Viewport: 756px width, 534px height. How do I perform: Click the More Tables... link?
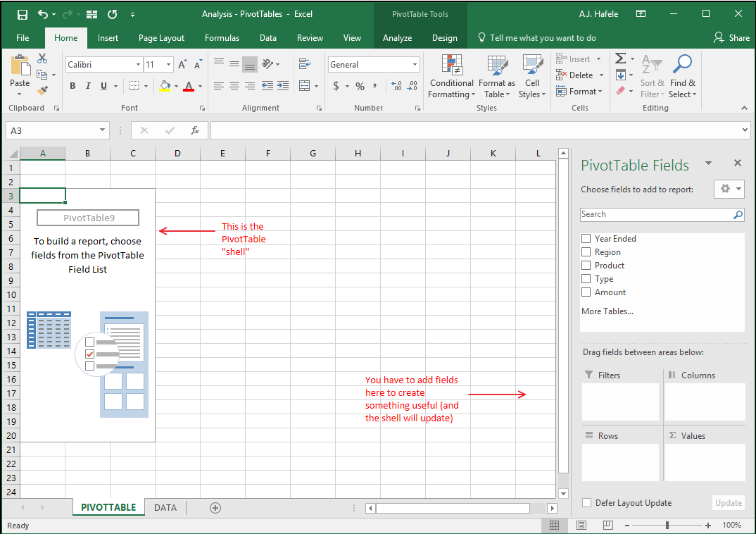tap(607, 311)
